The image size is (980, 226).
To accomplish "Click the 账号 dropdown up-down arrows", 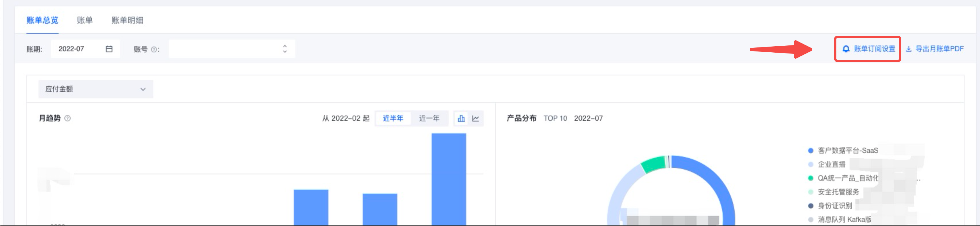I will pyautogui.click(x=285, y=49).
